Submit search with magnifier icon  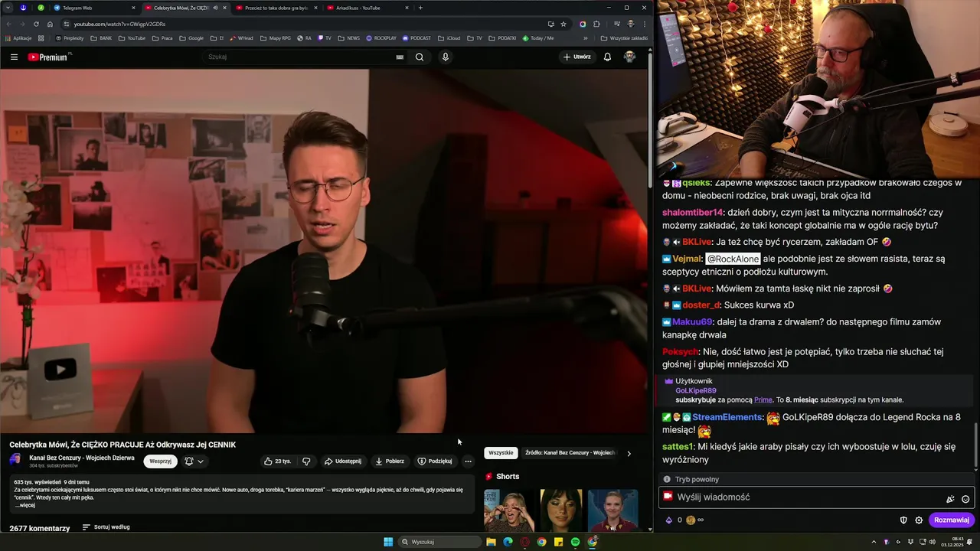(420, 57)
